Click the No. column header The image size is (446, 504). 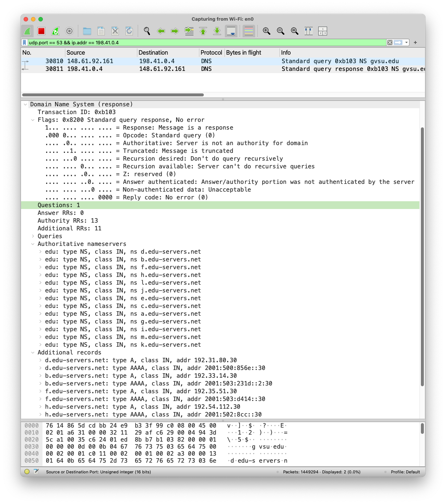coord(43,52)
